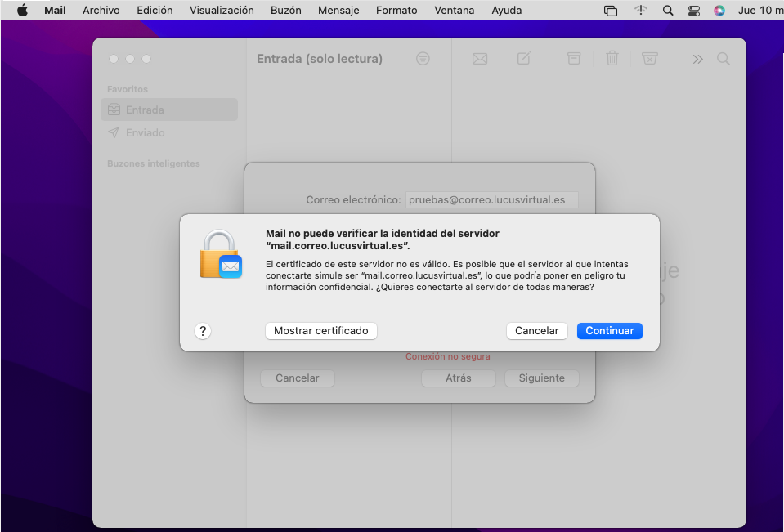Viewport: 784px width, 532px height.
Task: Click the padlock Mail icon in alert
Action: [x=221, y=254]
